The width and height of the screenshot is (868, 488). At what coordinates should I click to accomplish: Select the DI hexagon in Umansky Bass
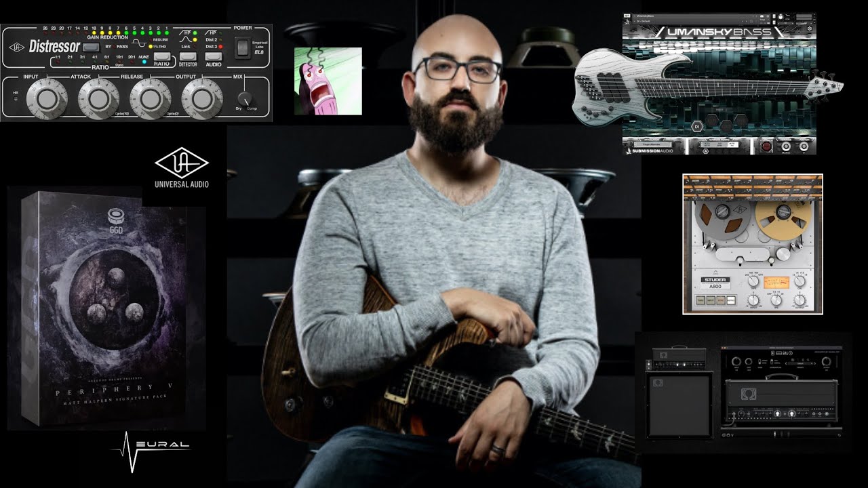pos(697,127)
